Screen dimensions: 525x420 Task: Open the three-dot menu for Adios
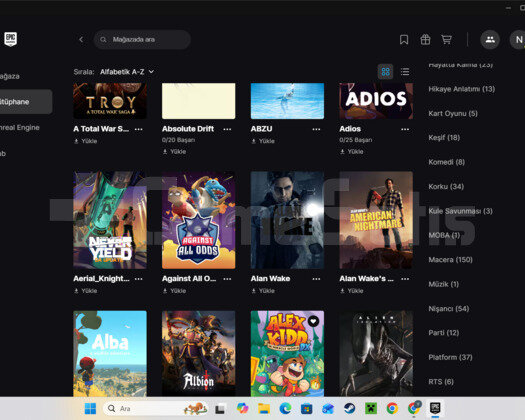point(405,129)
